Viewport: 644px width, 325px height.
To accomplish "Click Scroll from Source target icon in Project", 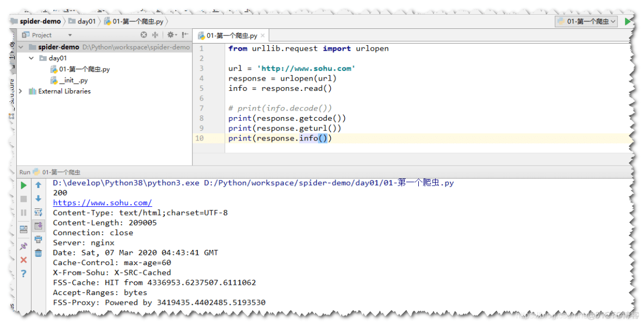I will (144, 35).
